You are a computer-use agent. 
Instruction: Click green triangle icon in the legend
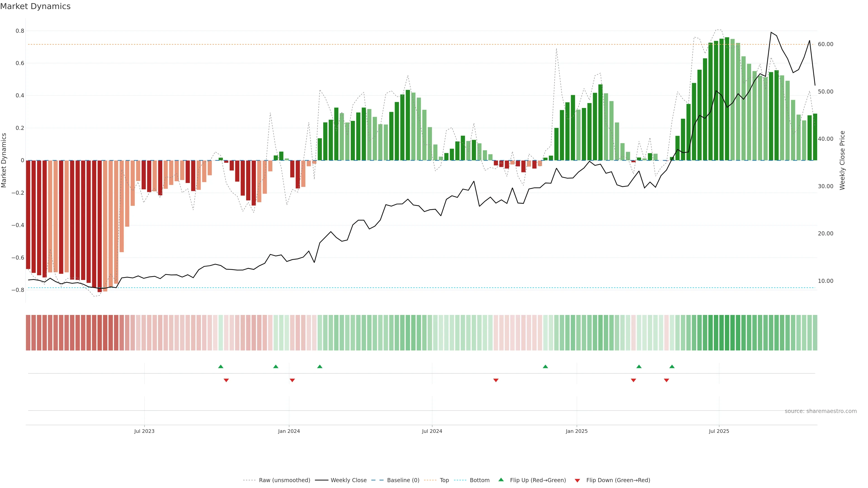pos(501,480)
